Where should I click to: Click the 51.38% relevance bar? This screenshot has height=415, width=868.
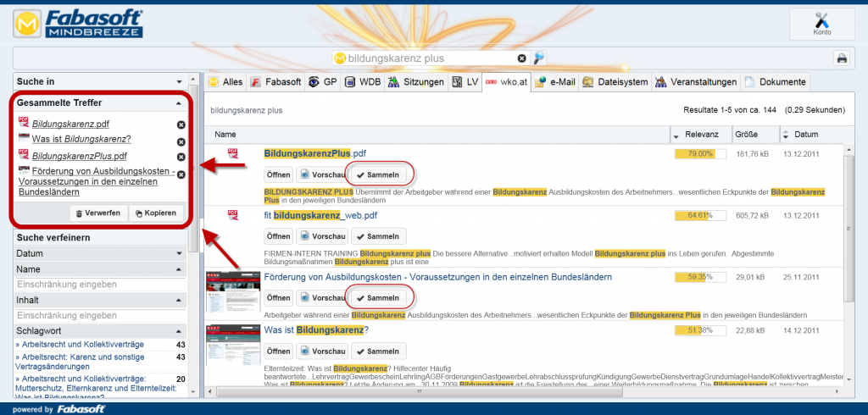(x=700, y=330)
